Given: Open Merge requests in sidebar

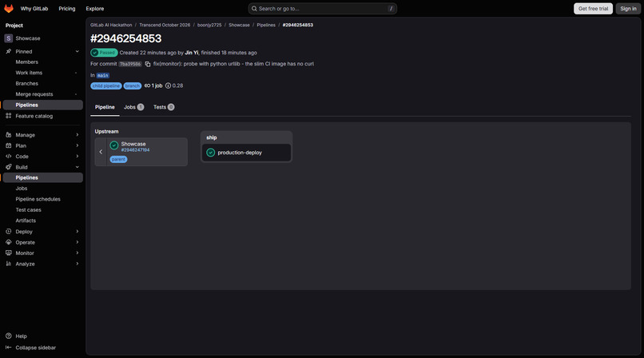Looking at the screenshot, I should click(42, 94).
